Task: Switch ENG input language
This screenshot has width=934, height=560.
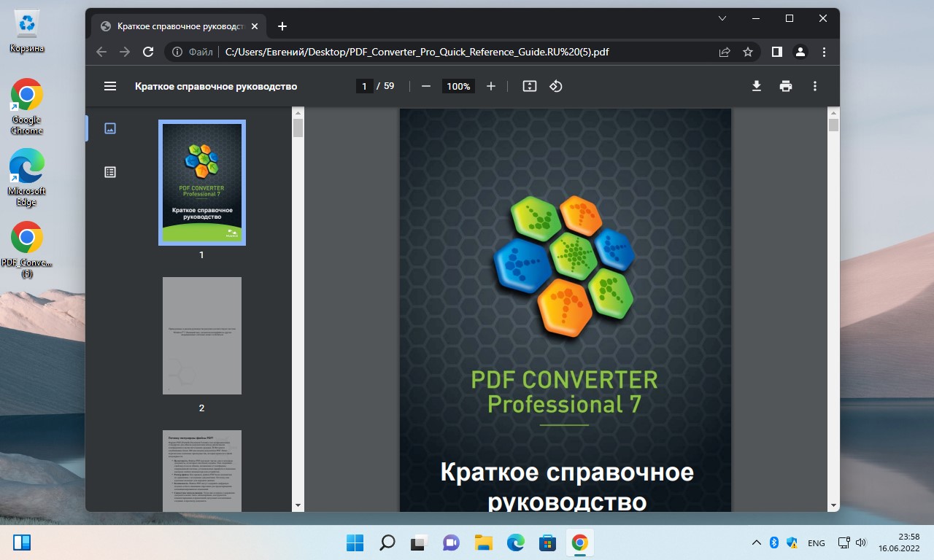Action: [x=817, y=542]
